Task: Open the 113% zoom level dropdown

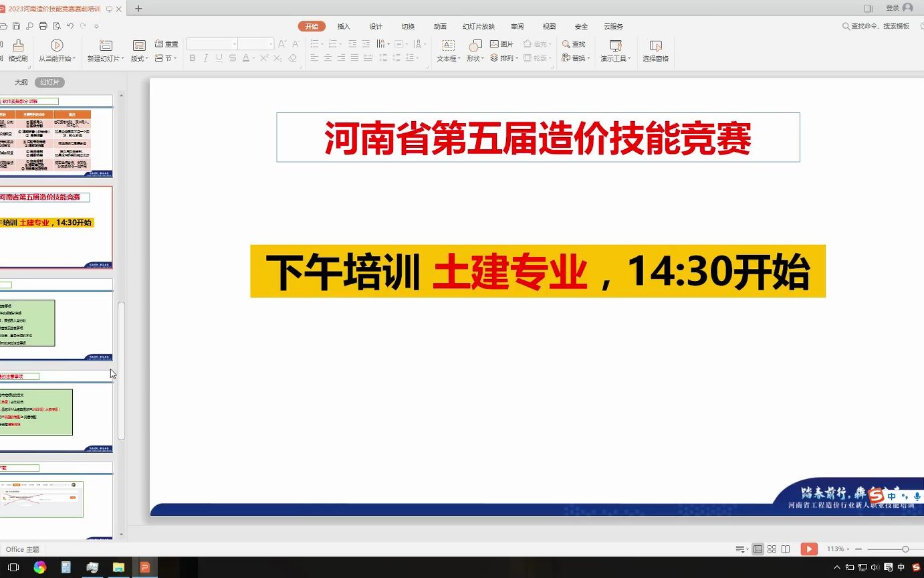Action: (x=838, y=549)
